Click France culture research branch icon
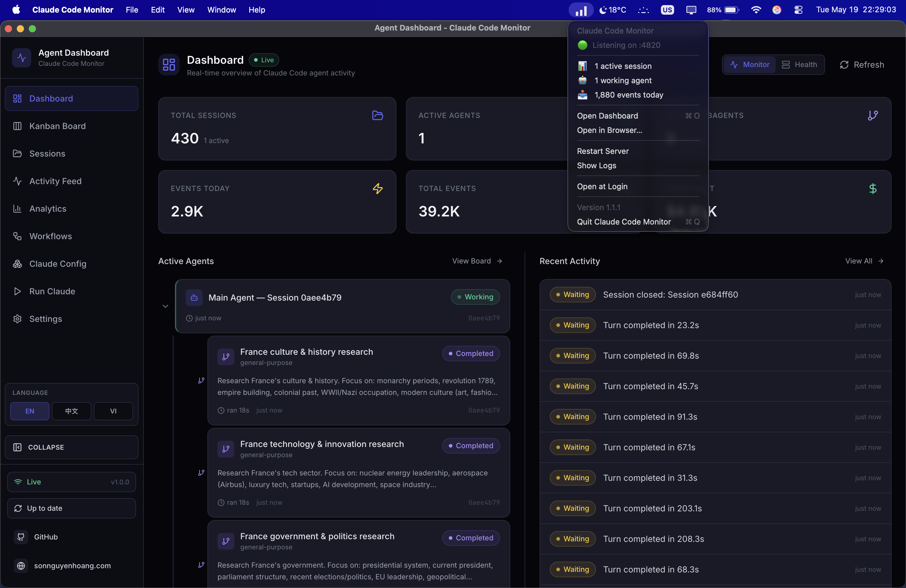The height and width of the screenshot is (588, 906). pyautogui.click(x=226, y=357)
